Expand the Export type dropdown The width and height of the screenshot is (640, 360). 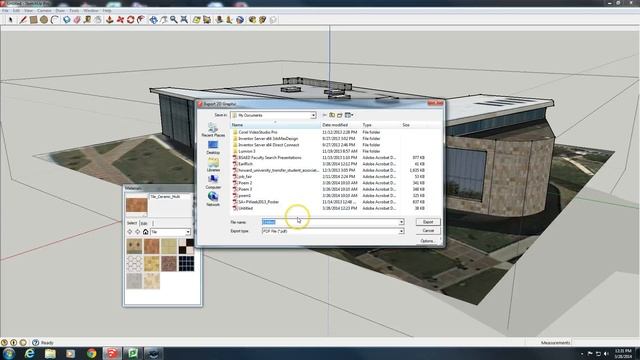coord(401,231)
